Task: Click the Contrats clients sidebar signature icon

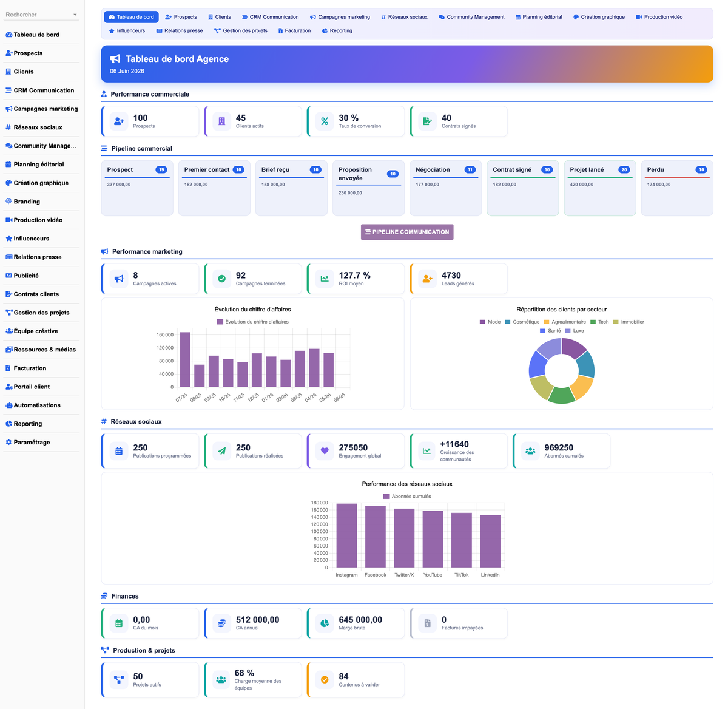Action: (x=8, y=294)
